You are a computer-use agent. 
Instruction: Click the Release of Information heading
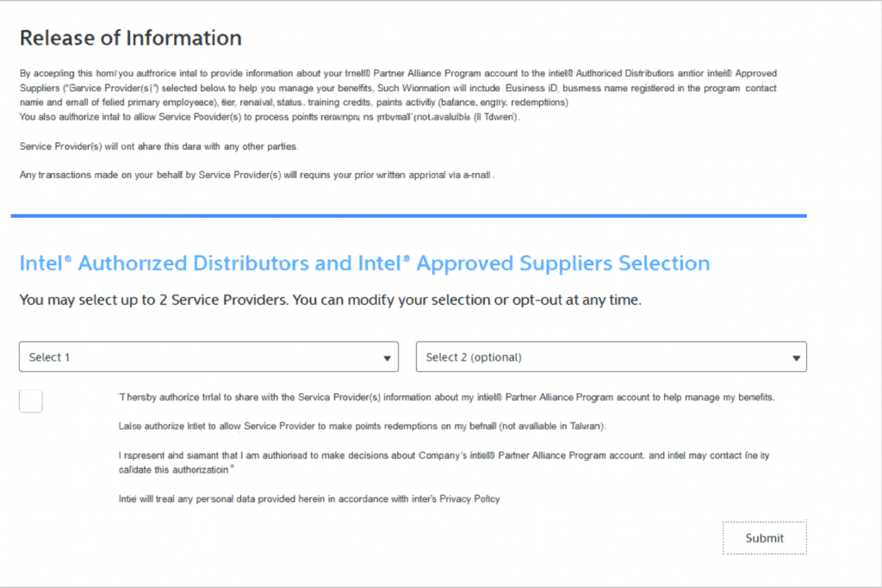click(x=130, y=38)
